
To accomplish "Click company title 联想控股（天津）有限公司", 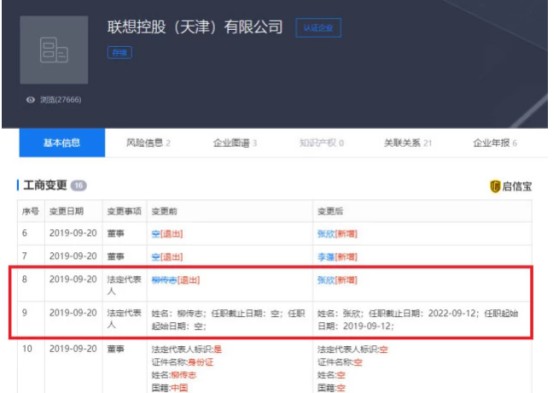I will tap(195, 27).
